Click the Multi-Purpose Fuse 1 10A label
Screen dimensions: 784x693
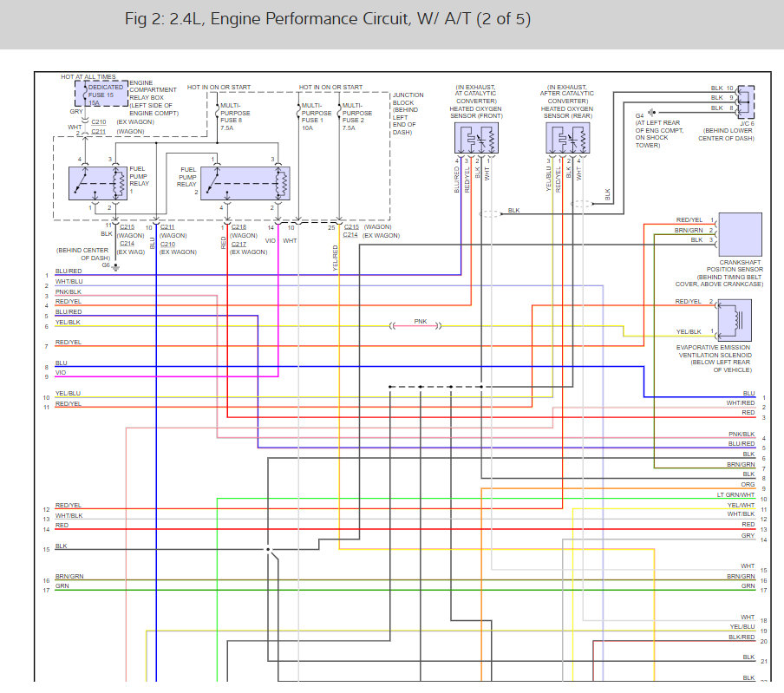316,116
